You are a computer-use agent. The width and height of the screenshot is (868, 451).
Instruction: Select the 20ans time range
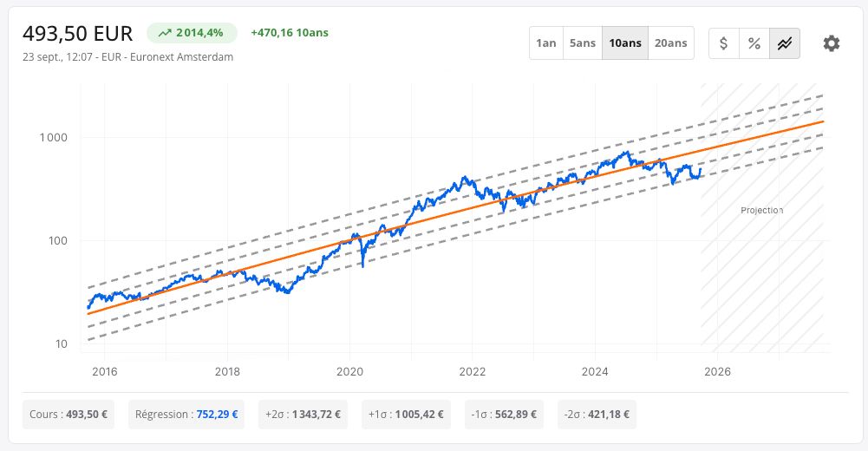coord(671,43)
